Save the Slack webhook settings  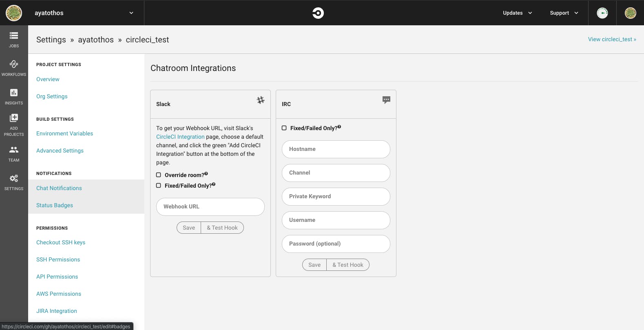click(x=189, y=228)
